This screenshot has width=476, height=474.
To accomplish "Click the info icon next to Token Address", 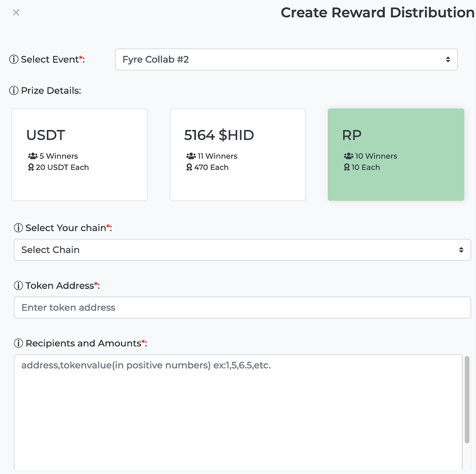I will (x=18, y=285).
